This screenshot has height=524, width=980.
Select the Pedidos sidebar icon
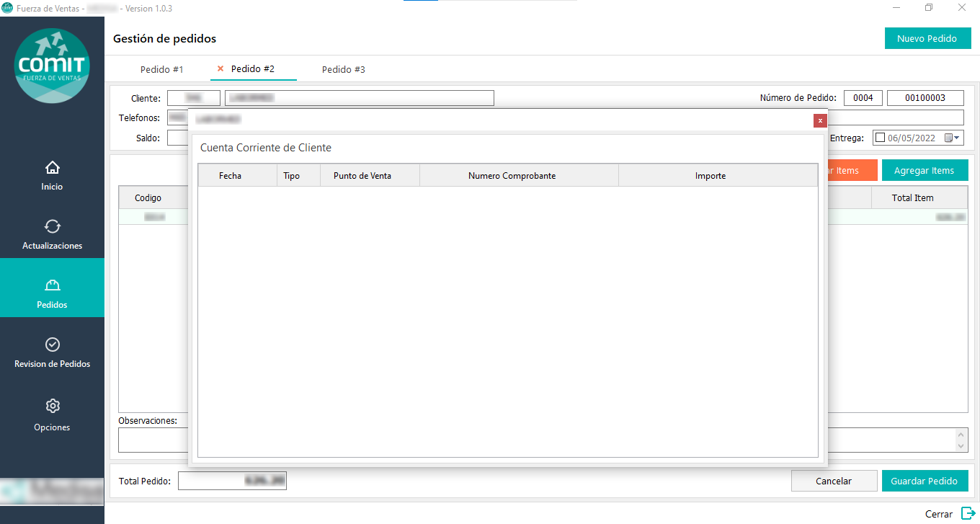52,285
